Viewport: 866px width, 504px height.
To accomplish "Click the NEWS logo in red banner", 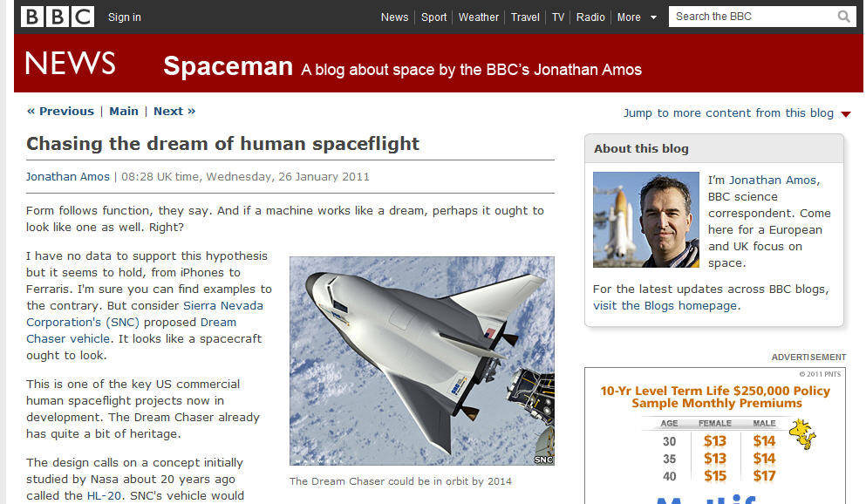I will pyautogui.click(x=70, y=63).
